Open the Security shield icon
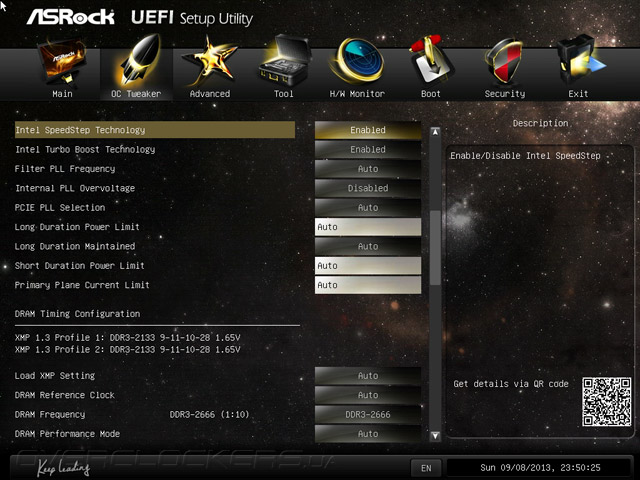This screenshot has width=640, height=480. point(504,61)
